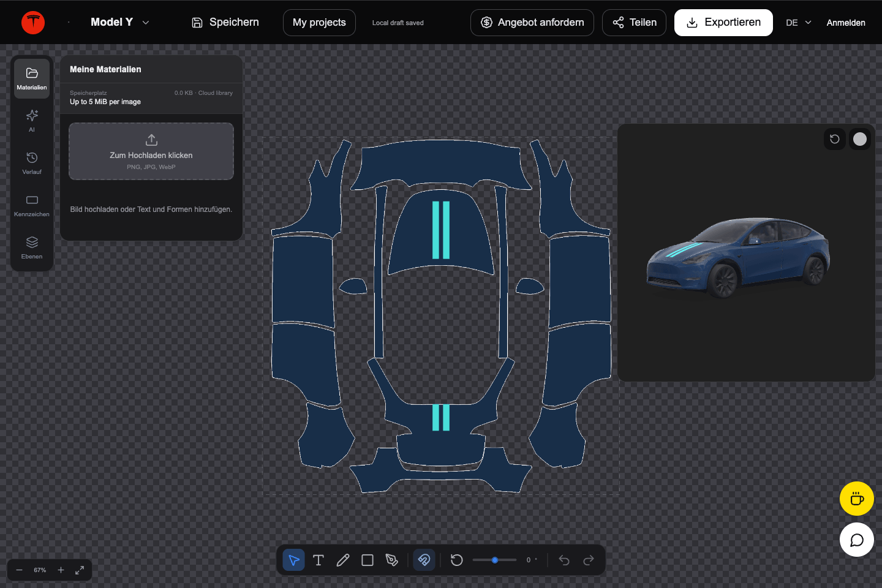Click the red Tesla logo icon
882x588 pixels.
[x=33, y=23]
